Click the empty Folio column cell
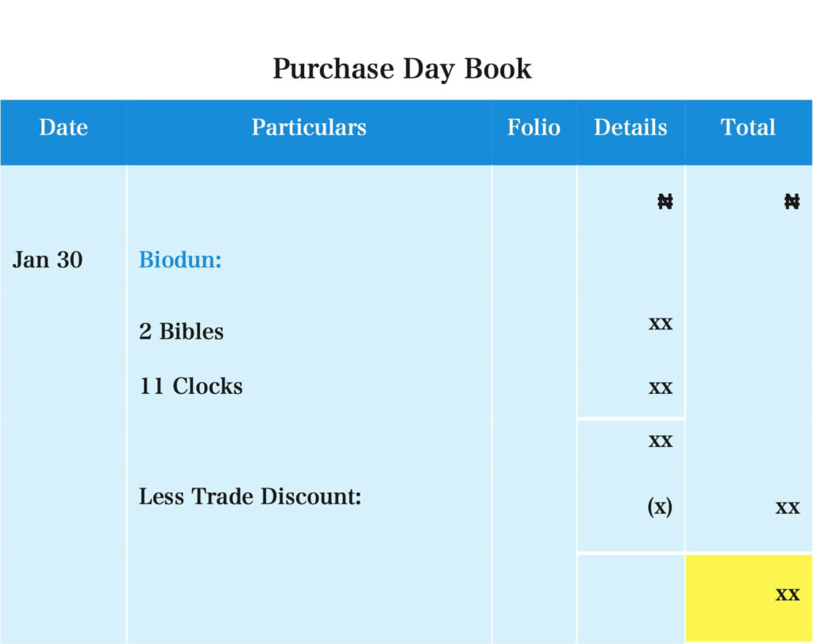Viewport: 813px width, 644px height. pos(534,397)
